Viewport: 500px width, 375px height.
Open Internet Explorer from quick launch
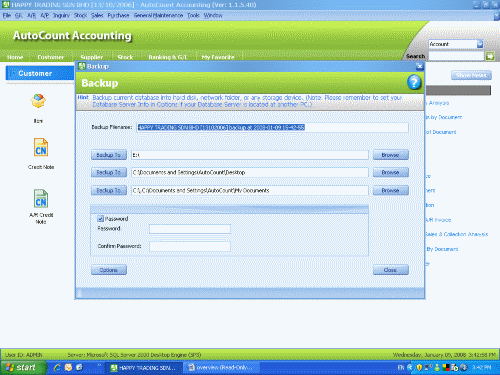tap(57, 367)
